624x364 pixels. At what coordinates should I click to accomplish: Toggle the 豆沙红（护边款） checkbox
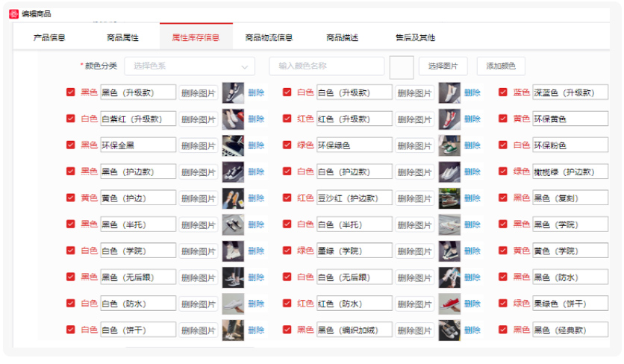pos(287,198)
